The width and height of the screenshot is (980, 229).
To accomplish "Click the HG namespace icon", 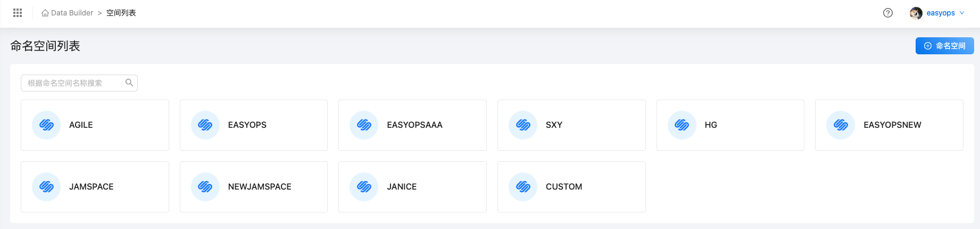I will click(x=682, y=125).
